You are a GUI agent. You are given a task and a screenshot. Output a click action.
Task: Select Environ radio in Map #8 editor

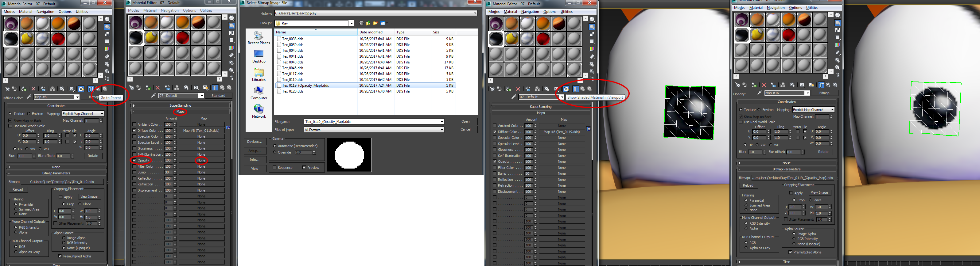point(29,114)
